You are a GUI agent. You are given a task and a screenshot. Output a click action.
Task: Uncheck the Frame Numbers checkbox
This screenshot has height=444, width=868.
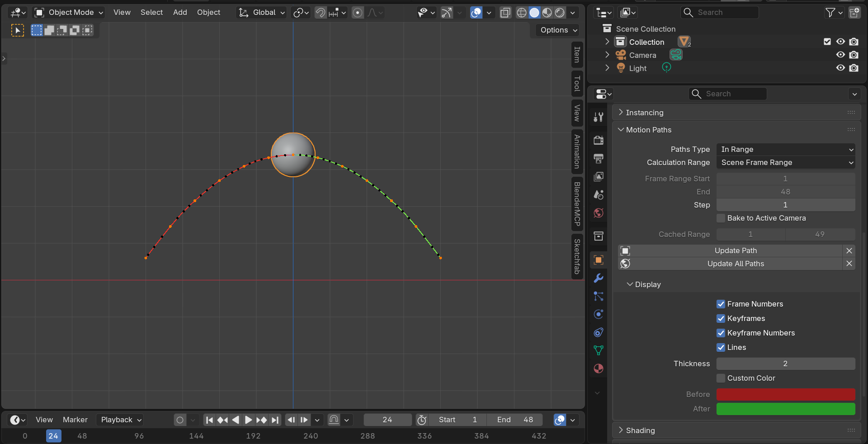[x=721, y=304]
